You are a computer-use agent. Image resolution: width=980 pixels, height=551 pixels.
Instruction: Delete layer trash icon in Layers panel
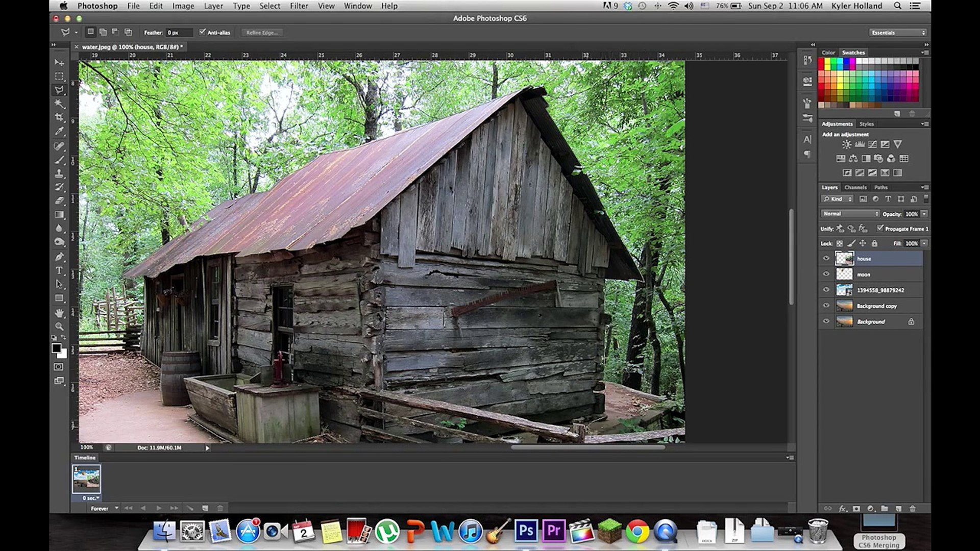click(913, 509)
